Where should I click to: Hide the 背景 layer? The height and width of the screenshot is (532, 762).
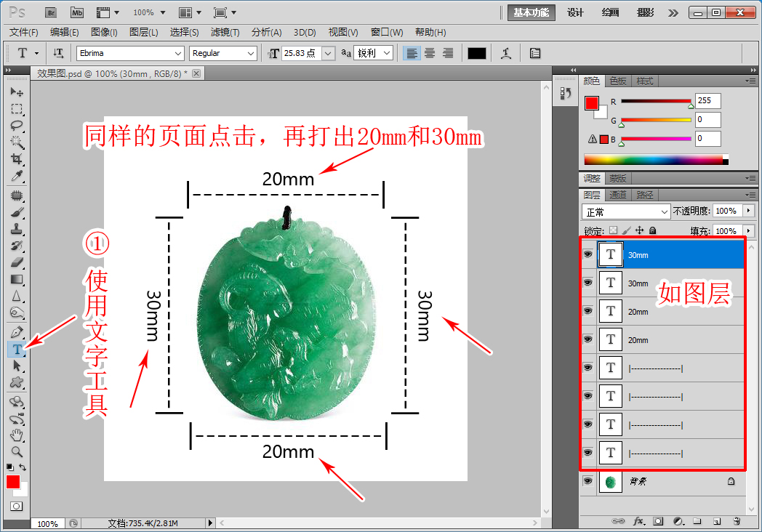point(587,481)
